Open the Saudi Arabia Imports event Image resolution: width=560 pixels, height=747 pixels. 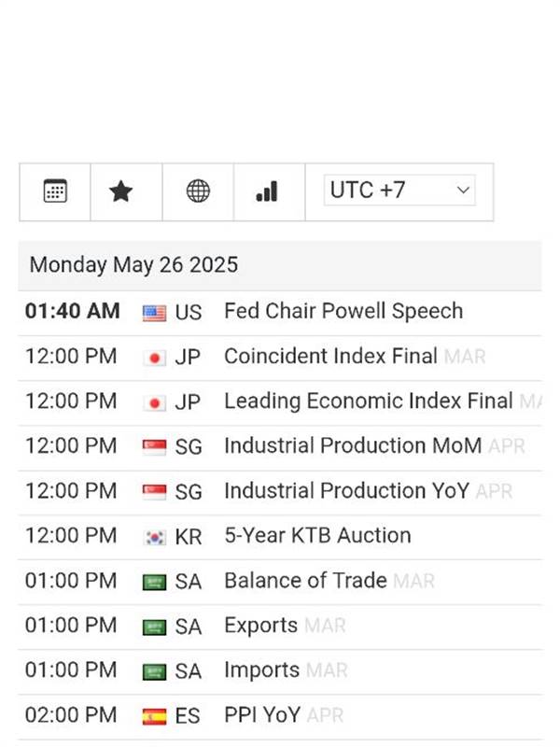261,670
